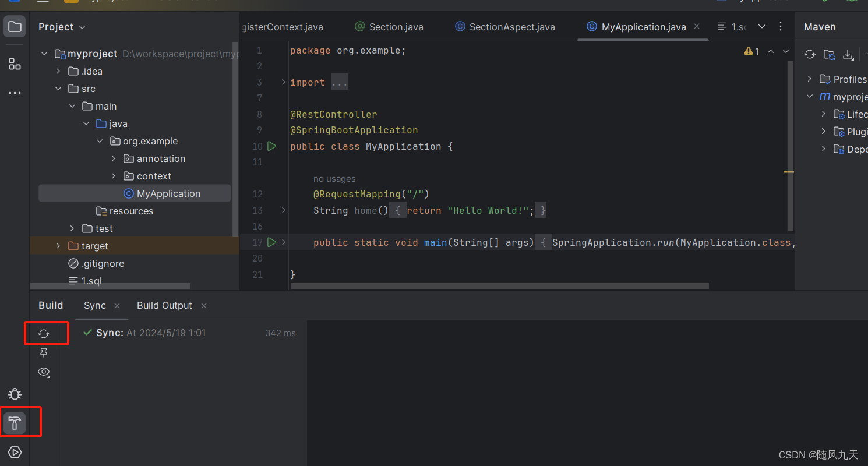The width and height of the screenshot is (868, 466).
Task: Click the warning indicator showing 1 problem
Action: tap(751, 51)
